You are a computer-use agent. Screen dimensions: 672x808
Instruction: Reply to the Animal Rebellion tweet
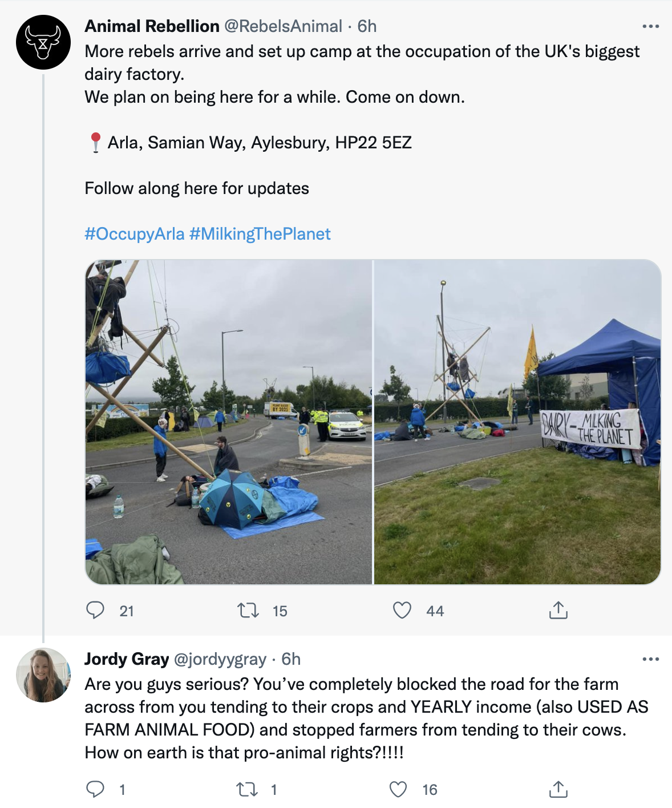[x=95, y=611]
